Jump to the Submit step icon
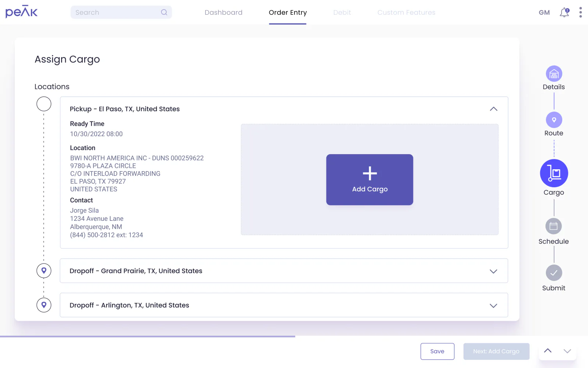Viewport: 588px width, 368px height. click(x=554, y=273)
